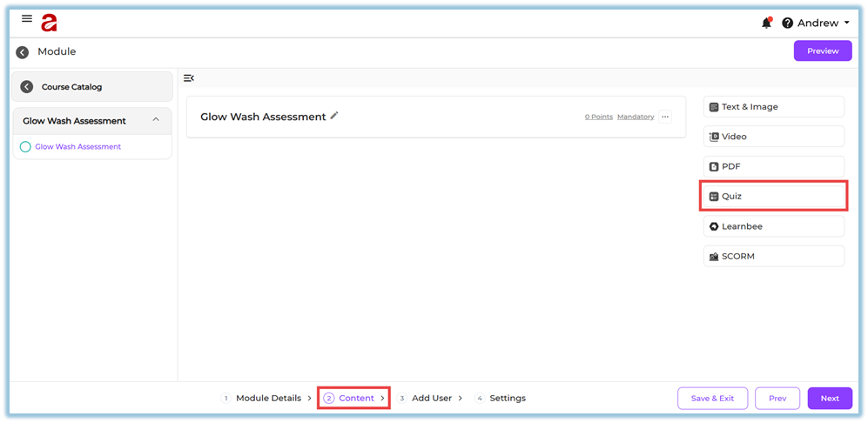Screen dimensions: 868x423
Task: Open the notifications bell
Action: (766, 23)
